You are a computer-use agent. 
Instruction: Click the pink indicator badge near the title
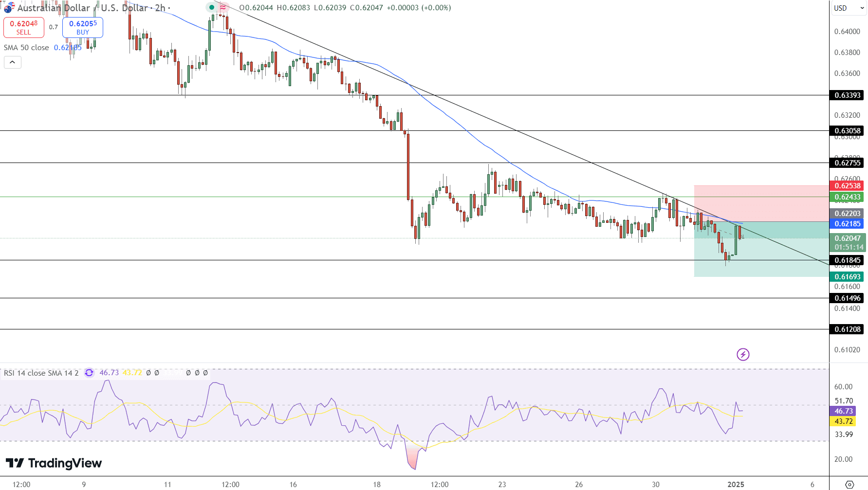click(223, 7)
